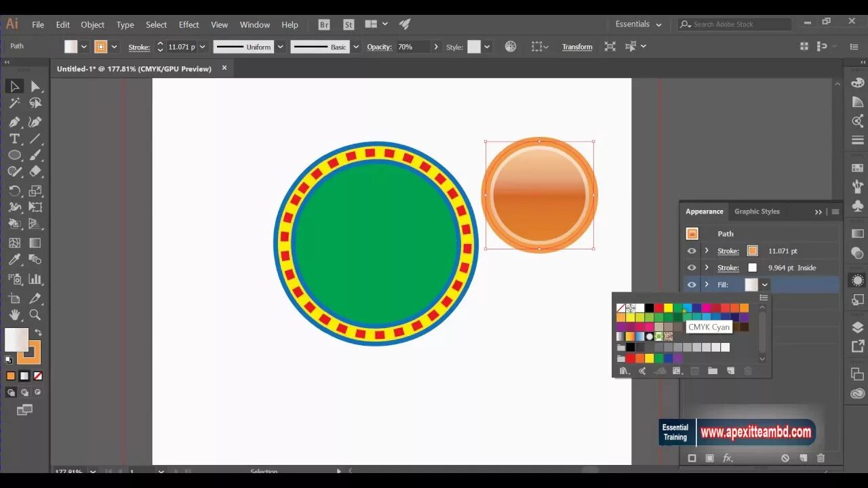This screenshot has height=488, width=868.
Task: Click the Transform link in control bar
Action: tap(577, 47)
